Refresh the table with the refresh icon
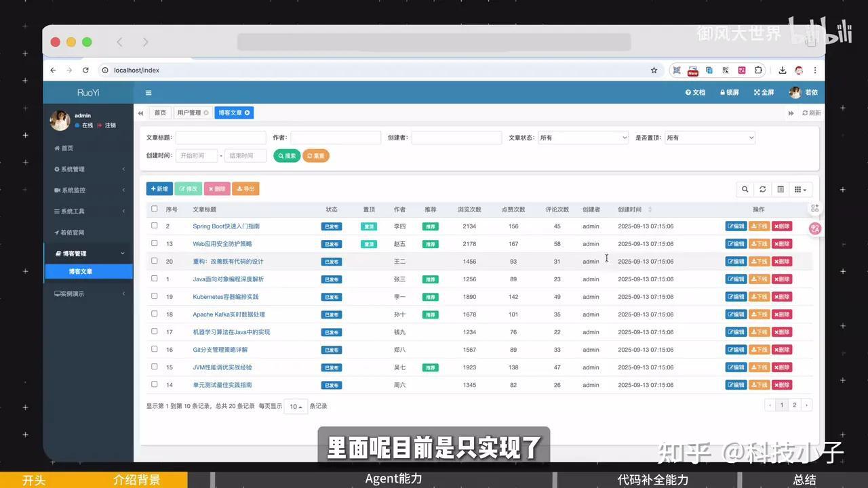 763,189
